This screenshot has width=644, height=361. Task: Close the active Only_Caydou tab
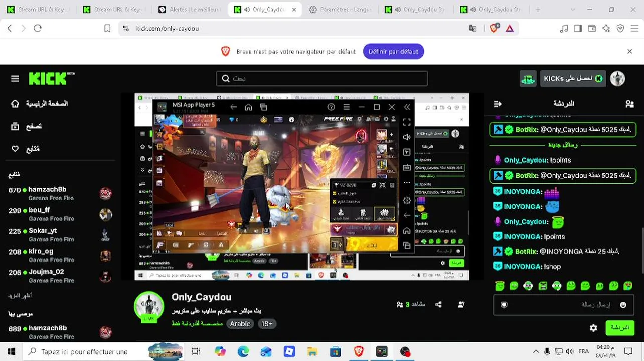tap(294, 10)
